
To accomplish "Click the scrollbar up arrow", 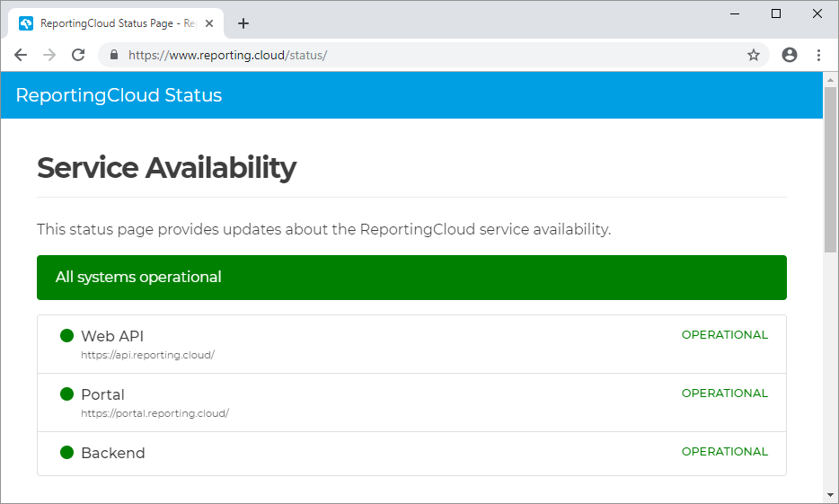I will pos(830,80).
